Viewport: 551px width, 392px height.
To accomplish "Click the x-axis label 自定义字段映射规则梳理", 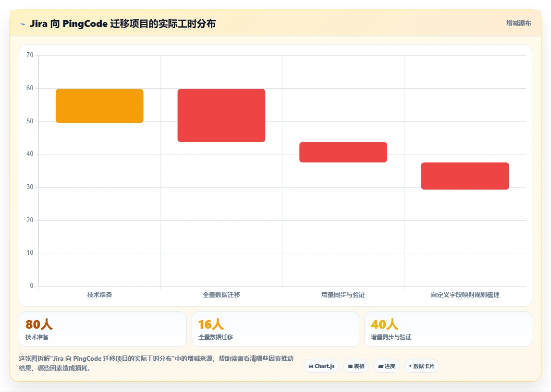I will 465,295.
